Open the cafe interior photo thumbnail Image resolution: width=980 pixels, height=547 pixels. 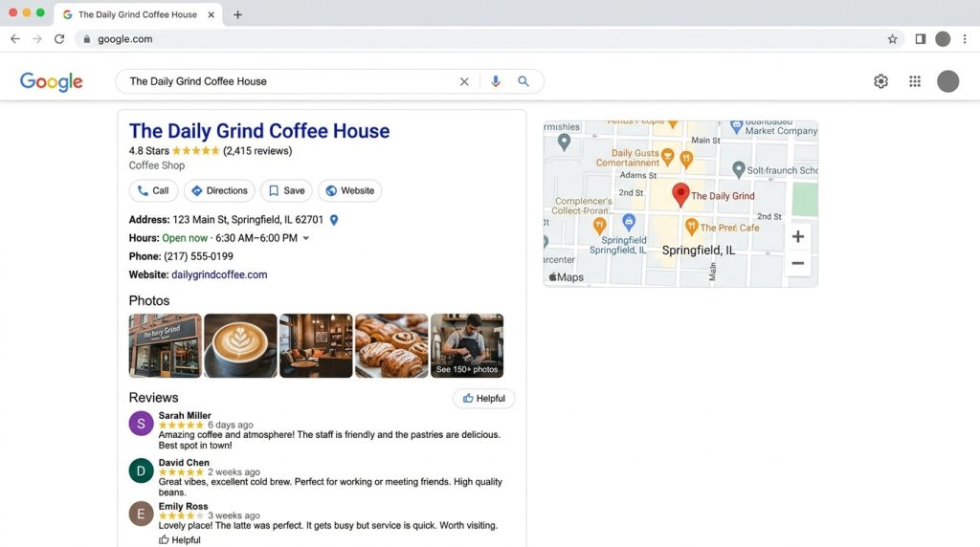(x=316, y=345)
